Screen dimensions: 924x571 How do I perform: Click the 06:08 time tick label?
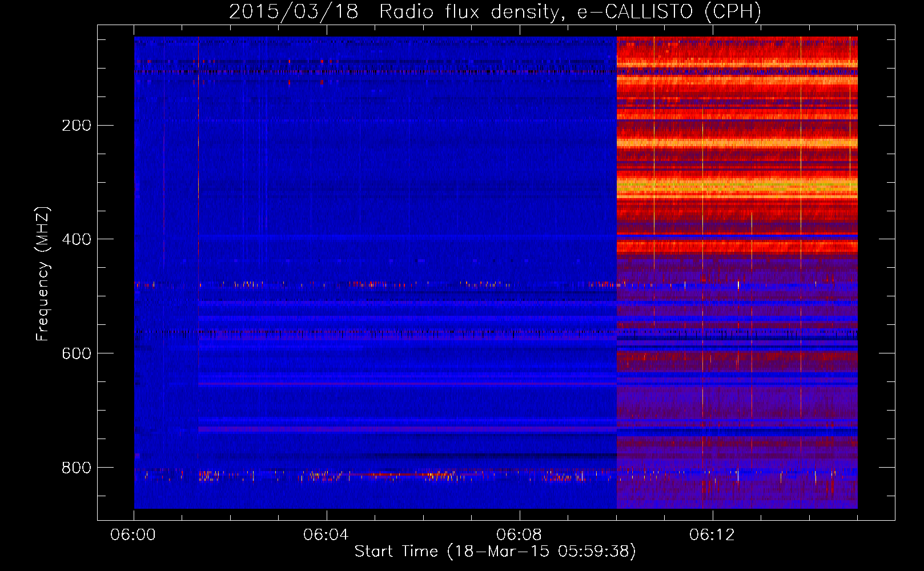[x=519, y=535]
